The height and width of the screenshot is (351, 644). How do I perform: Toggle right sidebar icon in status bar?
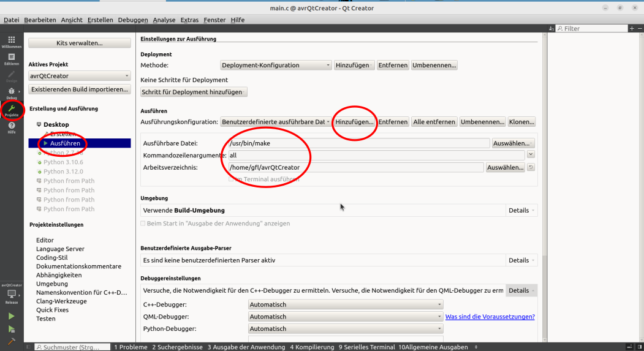[x=640, y=347]
